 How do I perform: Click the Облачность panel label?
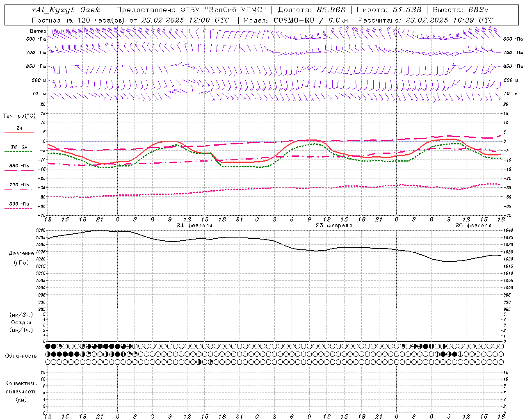21,356
